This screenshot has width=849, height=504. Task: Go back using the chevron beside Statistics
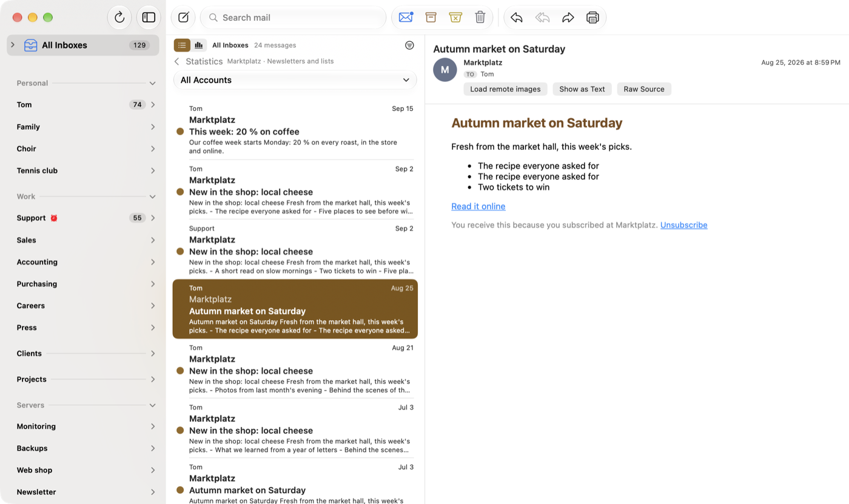(x=177, y=62)
